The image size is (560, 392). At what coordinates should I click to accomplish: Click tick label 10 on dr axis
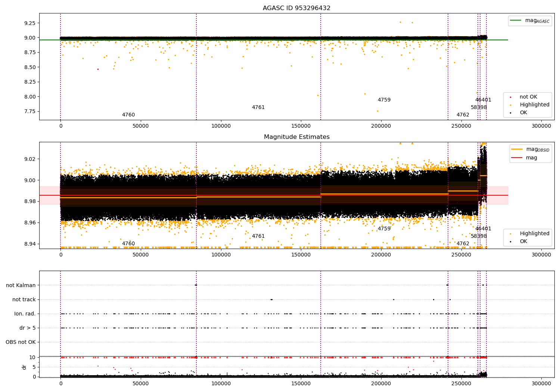tap(32, 358)
